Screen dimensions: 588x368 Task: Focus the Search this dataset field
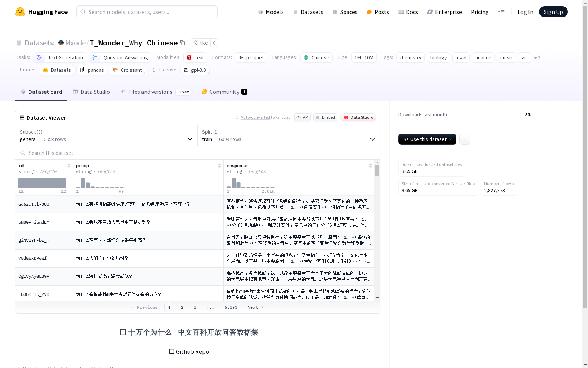[198, 153]
